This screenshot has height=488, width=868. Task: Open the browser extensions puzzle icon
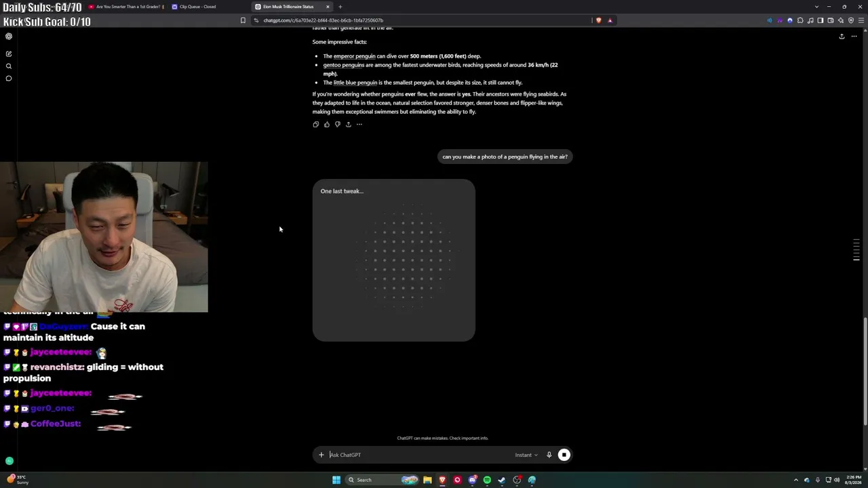point(800,20)
